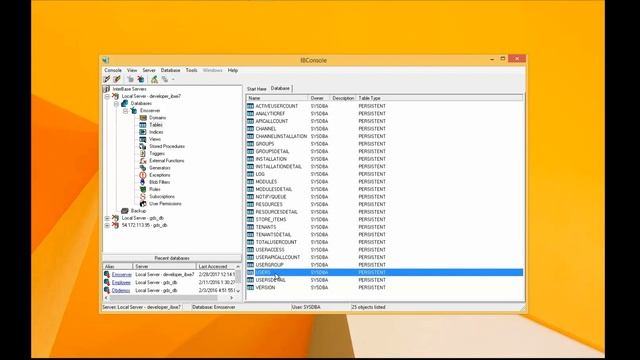This screenshot has height=360, width=640.
Task: Select the InterBase Servers root icon
Action: click(x=107, y=89)
